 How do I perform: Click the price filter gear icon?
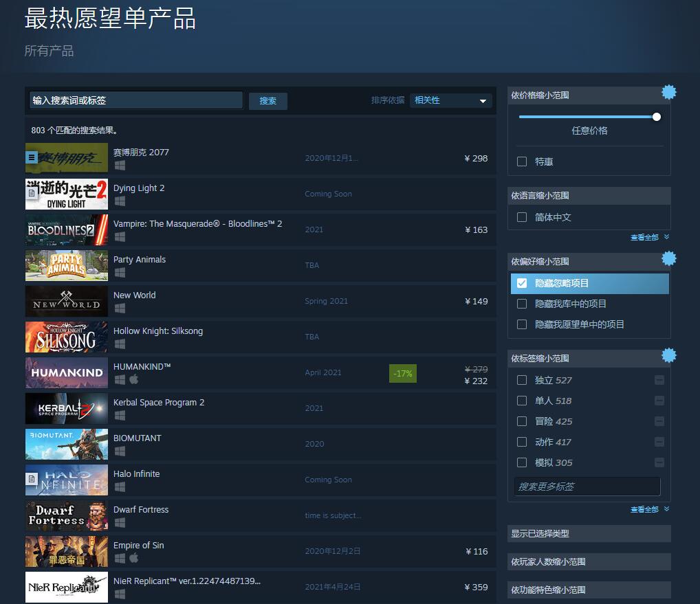coord(668,92)
